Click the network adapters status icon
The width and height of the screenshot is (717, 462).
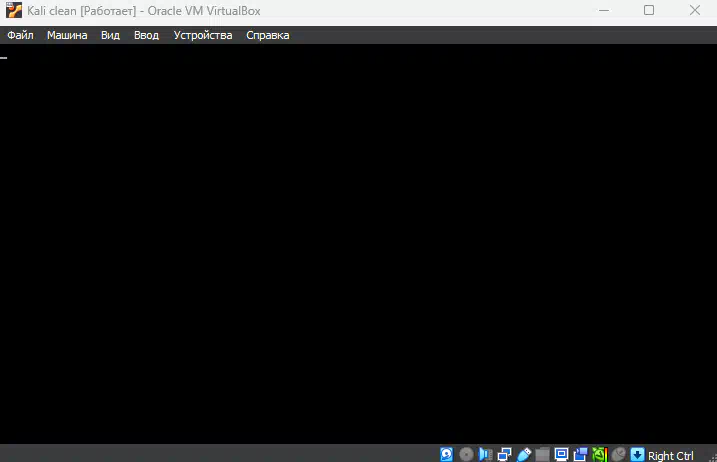point(504,454)
